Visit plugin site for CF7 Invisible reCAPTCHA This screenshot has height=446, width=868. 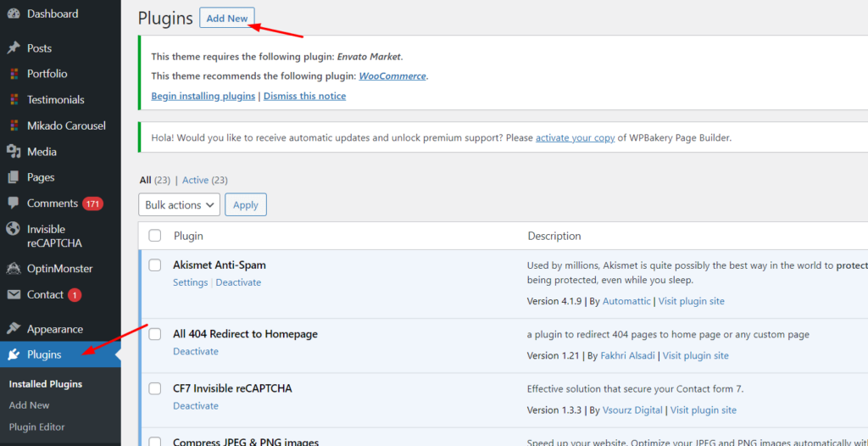(x=704, y=410)
